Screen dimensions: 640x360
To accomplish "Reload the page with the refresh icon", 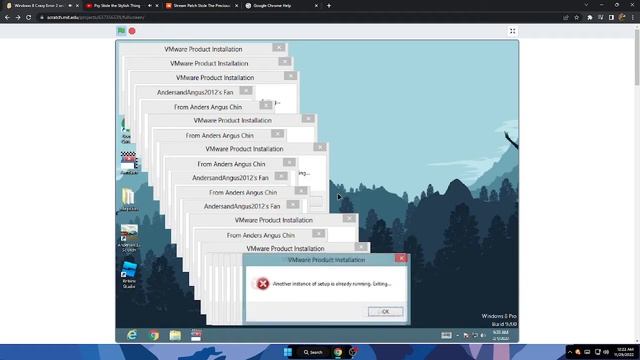I will (x=29, y=18).
